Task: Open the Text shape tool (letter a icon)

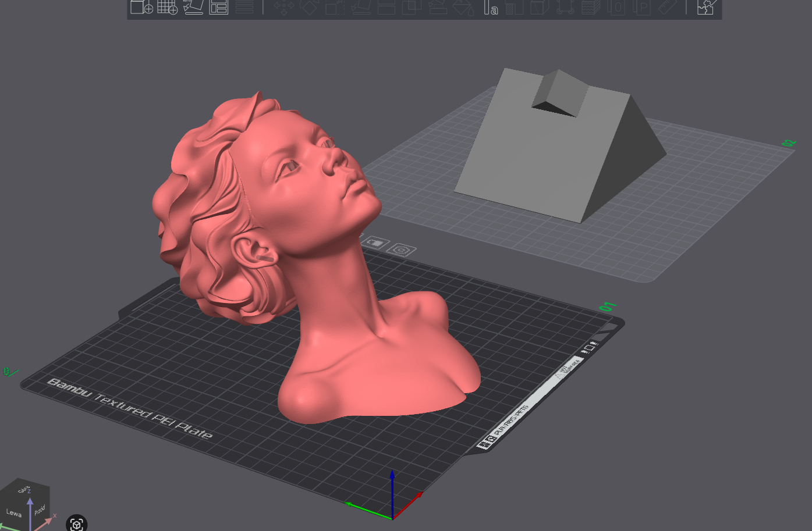Action: tap(491, 7)
